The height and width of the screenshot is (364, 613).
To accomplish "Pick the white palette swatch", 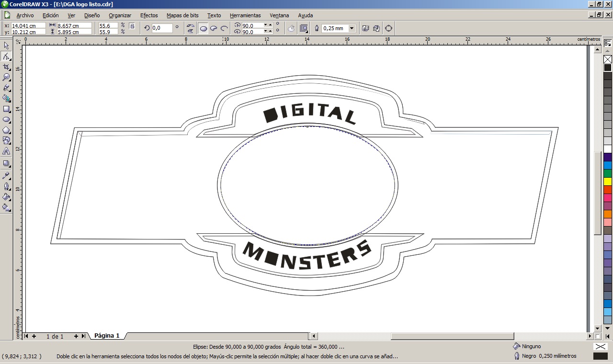I will point(608,149).
